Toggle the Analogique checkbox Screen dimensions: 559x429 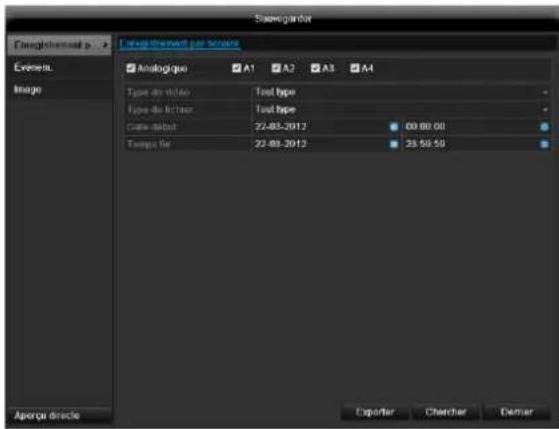pyautogui.click(x=131, y=68)
